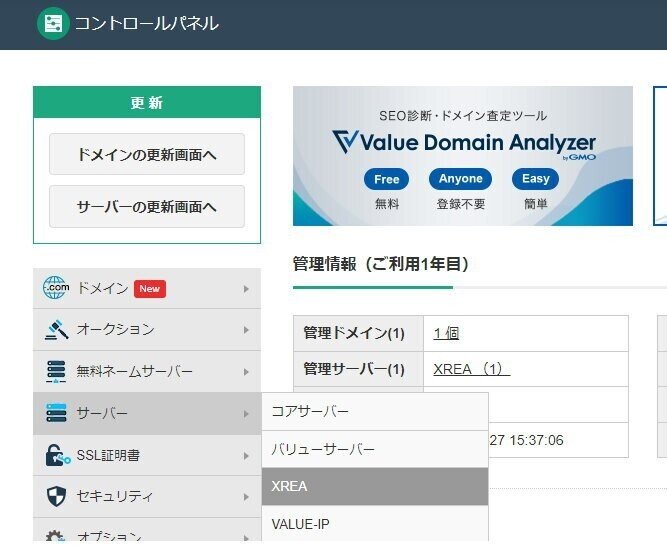Click the 管理サーバー(1) table header cell

click(x=358, y=369)
